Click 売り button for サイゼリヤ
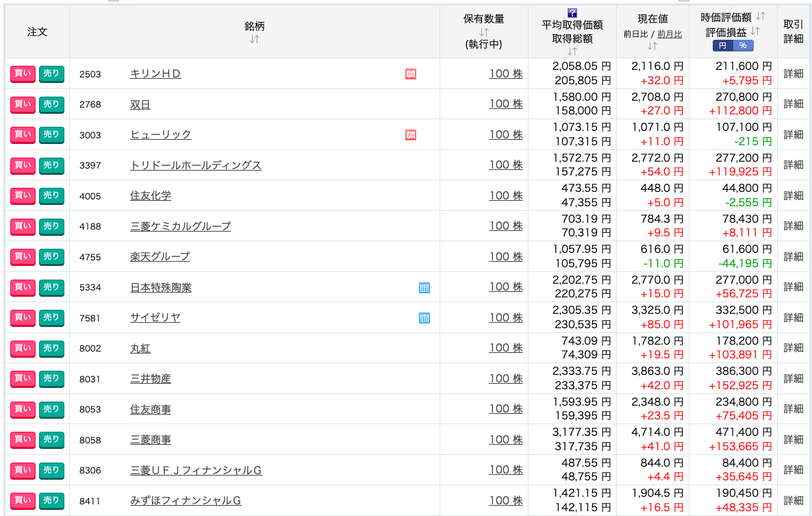 [x=51, y=318]
